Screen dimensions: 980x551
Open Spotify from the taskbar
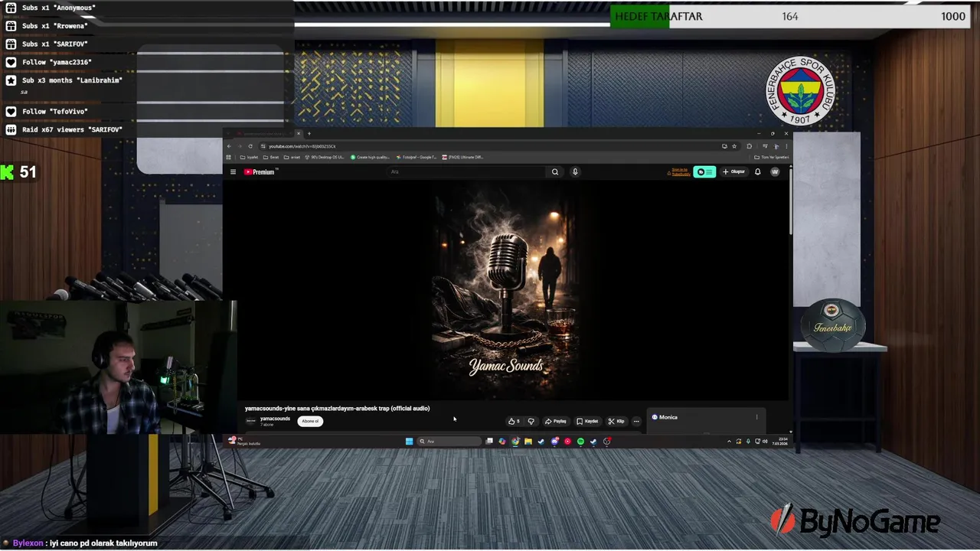pyautogui.click(x=580, y=442)
